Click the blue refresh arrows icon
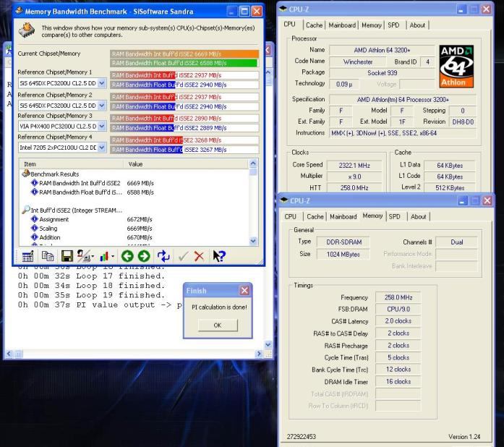 coord(163,256)
